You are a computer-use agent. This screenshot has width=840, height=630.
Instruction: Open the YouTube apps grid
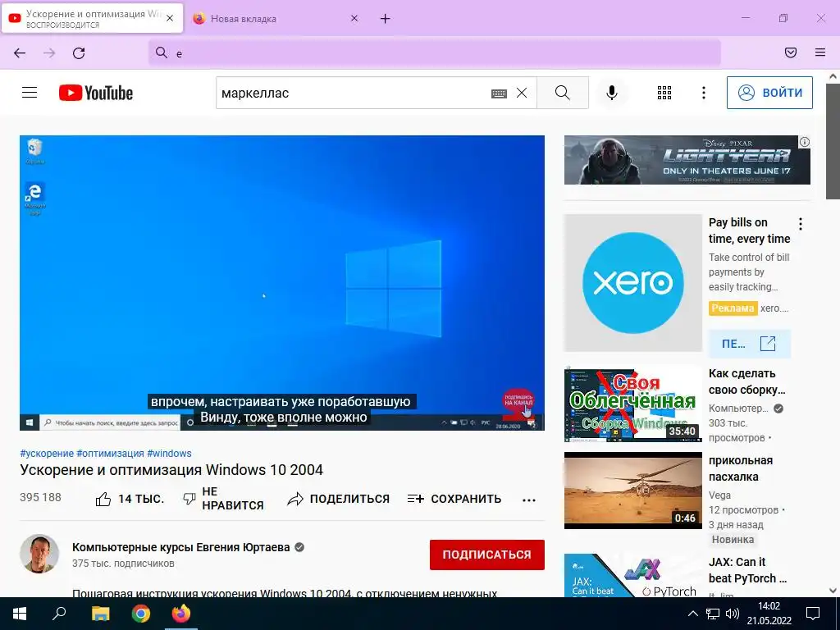(x=664, y=93)
